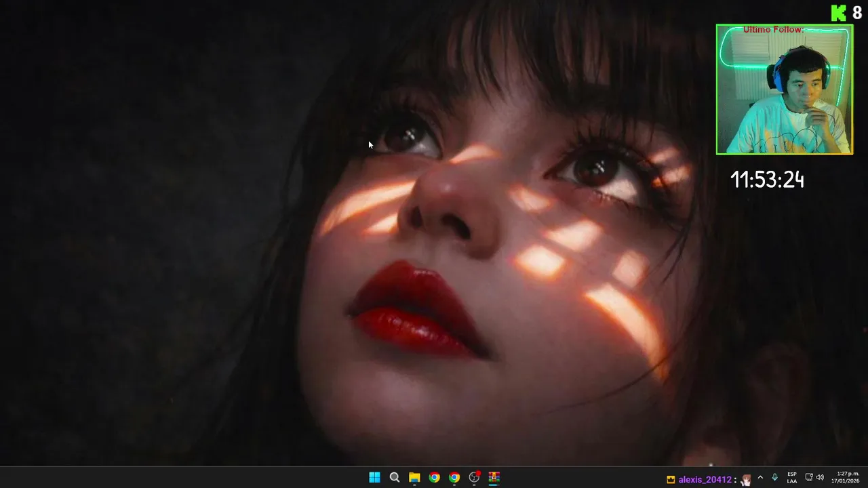
Task: Open WinRAR from taskbar
Action: pos(494,478)
